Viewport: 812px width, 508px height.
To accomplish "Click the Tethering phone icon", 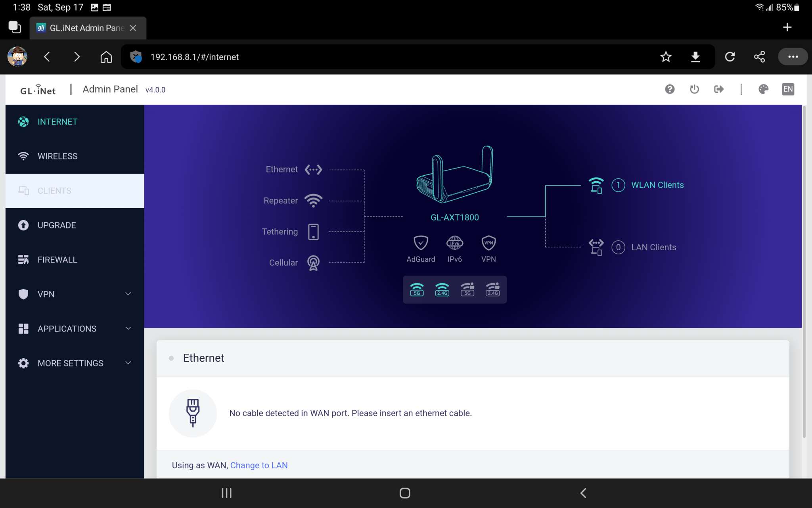I will click(x=313, y=232).
